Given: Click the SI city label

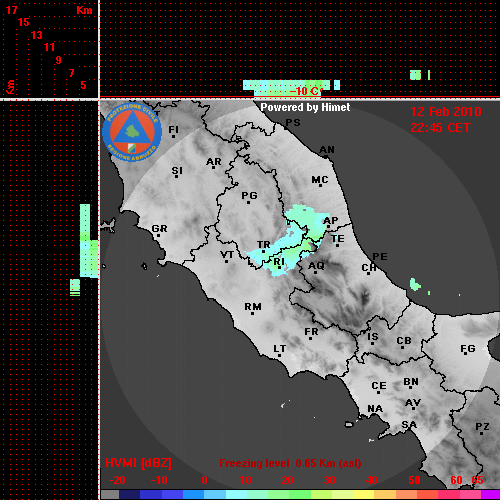Looking at the screenshot, I should [177, 171].
